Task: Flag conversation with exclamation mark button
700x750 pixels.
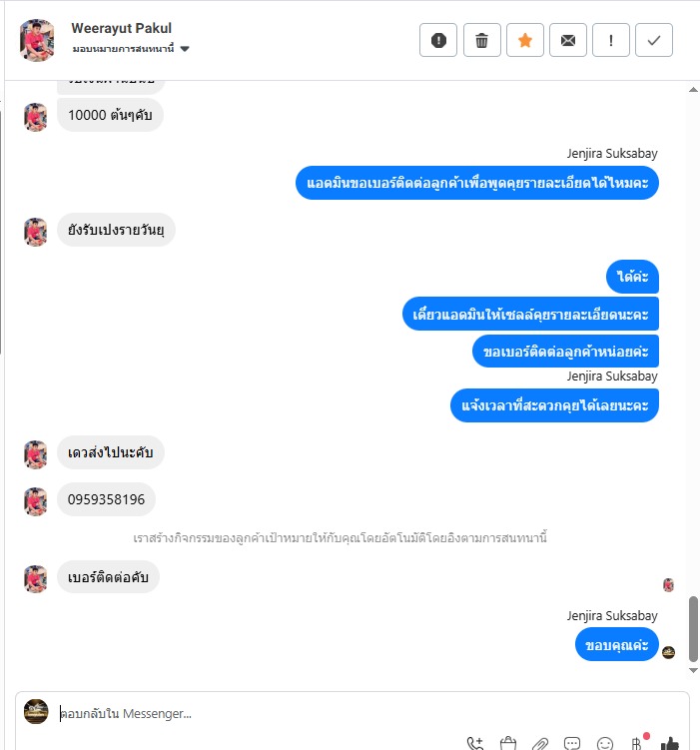Action: coord(610,40)
